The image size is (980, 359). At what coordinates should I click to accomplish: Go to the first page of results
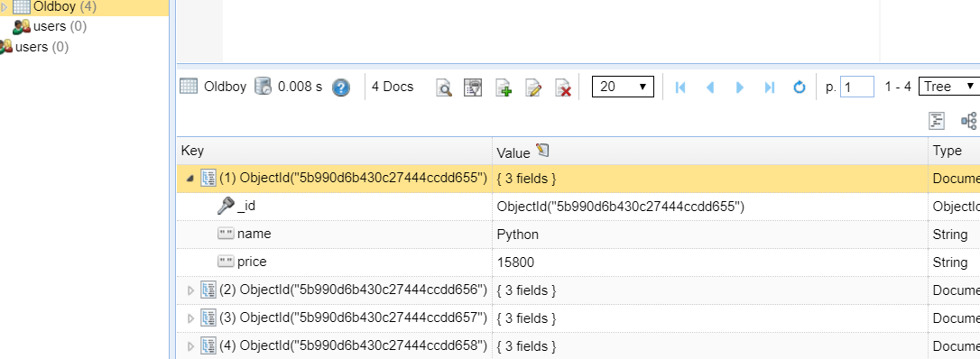pyautogui.click(x=680, y=87)
